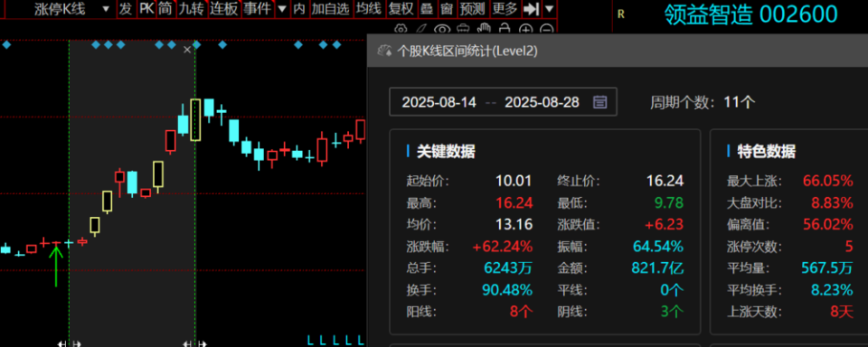Screen dimensions: 868x347
Task: Select the 最大上涨 value 66.05%
Action: [x=827, y=181]
